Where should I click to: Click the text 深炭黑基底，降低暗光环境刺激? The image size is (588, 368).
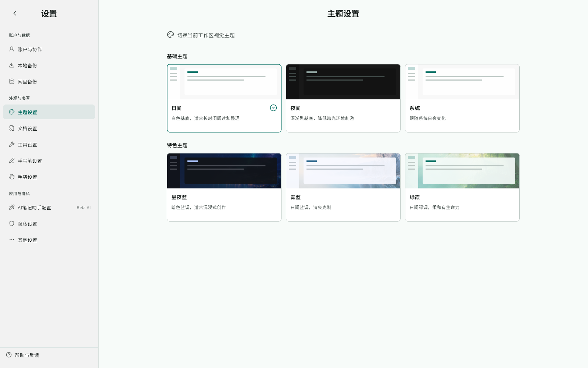[322, 118]
